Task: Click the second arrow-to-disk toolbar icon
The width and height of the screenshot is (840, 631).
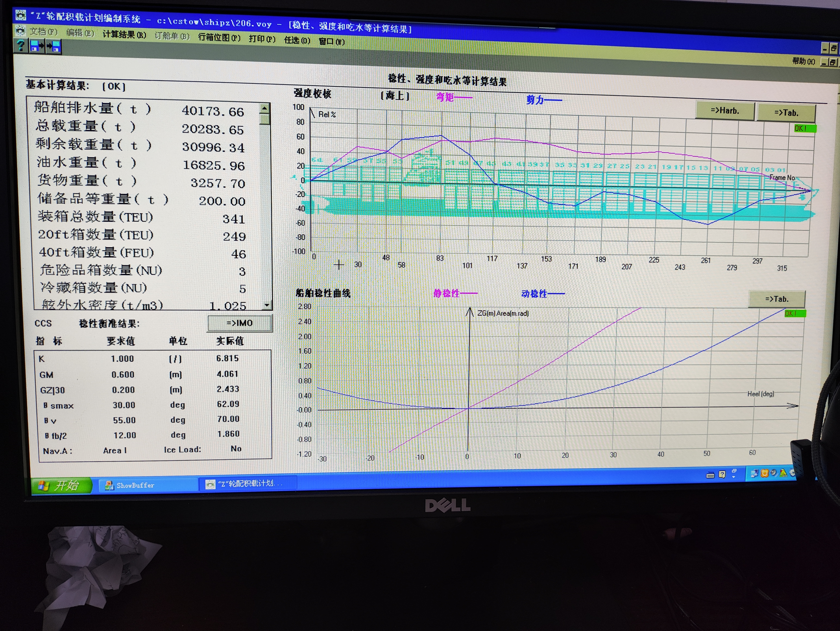Action: pos(54,47)
